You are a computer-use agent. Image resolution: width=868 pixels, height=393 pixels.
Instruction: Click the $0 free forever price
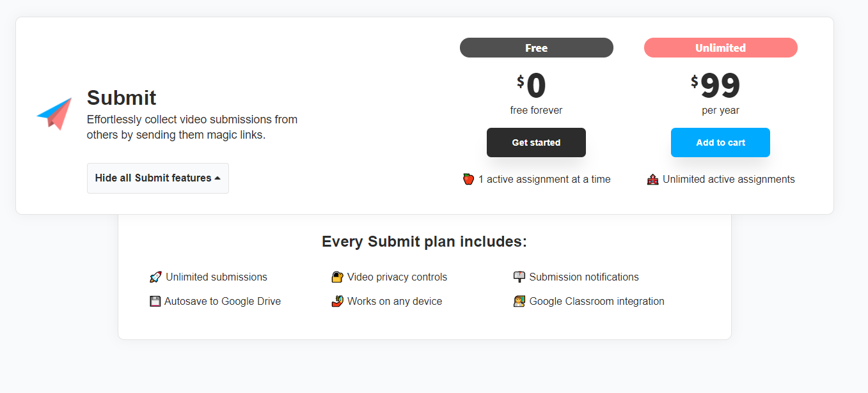pos(535,86)
